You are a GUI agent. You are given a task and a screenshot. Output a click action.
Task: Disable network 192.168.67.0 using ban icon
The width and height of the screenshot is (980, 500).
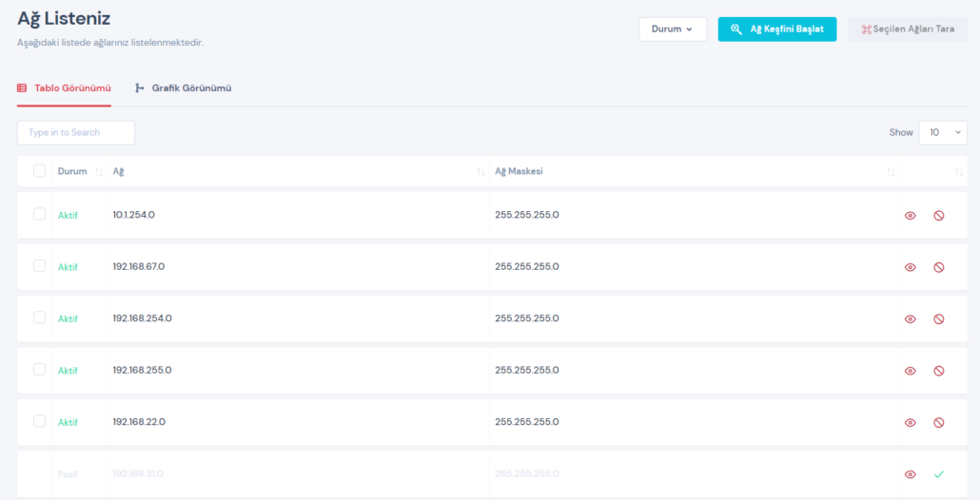pos(939,267)
